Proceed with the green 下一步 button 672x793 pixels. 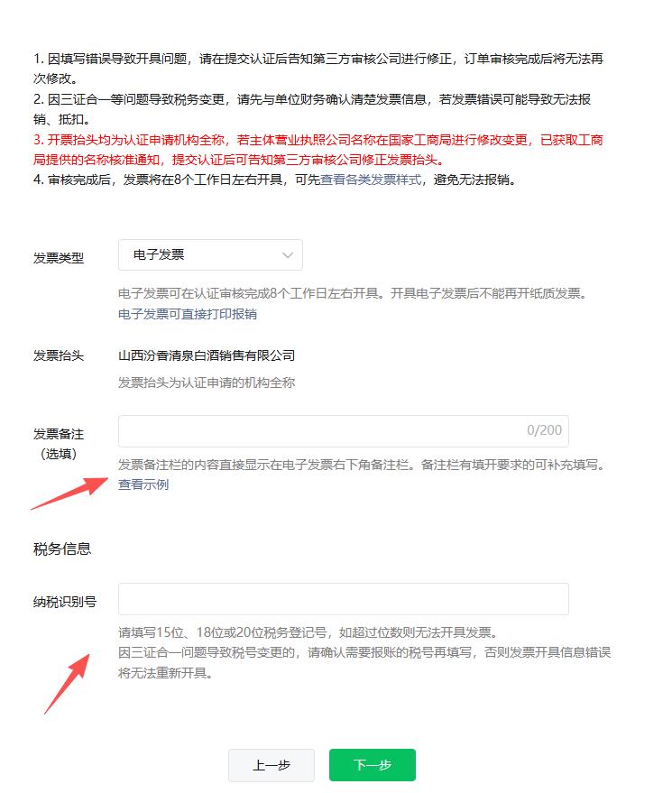pyautogui.click(x=373, y=765)
